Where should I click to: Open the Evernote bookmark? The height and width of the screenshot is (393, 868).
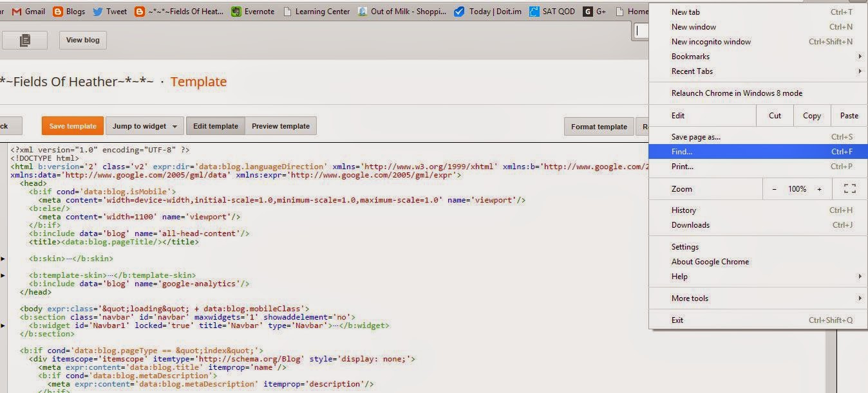(x=252, y=11)
